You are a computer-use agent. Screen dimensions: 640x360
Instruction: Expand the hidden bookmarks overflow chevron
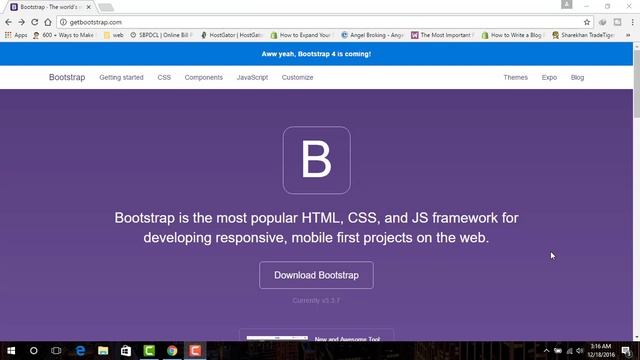[628, 35]
